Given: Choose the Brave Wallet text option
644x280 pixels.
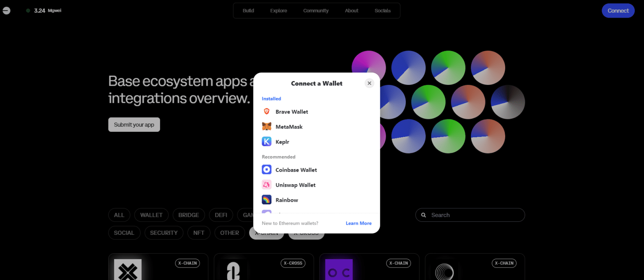Looking at the screenshot, I should [x=292, y=112].
